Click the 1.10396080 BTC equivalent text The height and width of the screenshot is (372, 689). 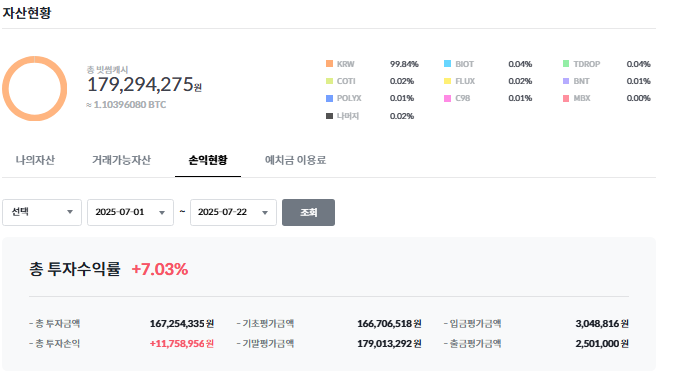(126, 105)
